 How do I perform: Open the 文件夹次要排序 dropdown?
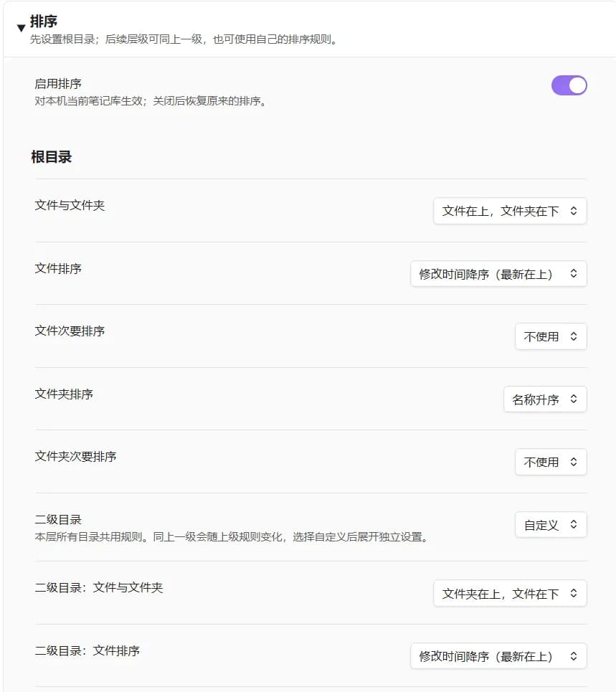[x=551, y=462]
